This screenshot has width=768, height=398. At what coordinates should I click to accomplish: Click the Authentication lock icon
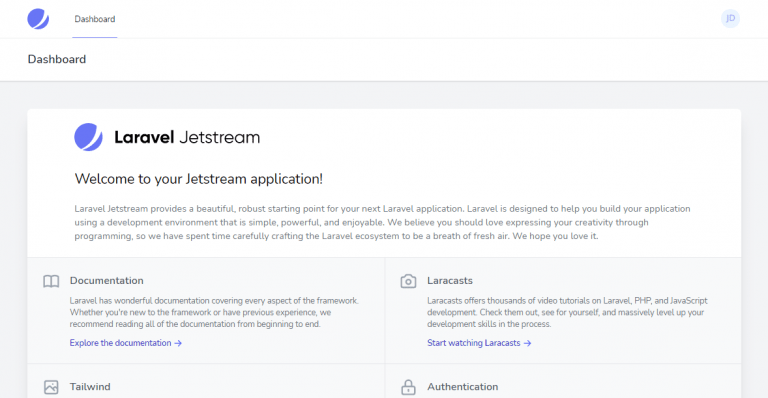point(408,387)
